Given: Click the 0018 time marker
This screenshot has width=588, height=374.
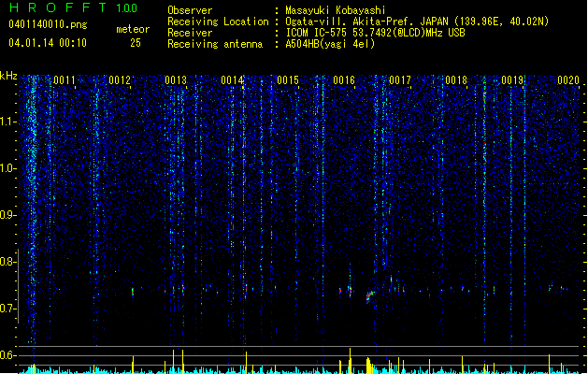Looking at the screenshot, I should [456, 80].
